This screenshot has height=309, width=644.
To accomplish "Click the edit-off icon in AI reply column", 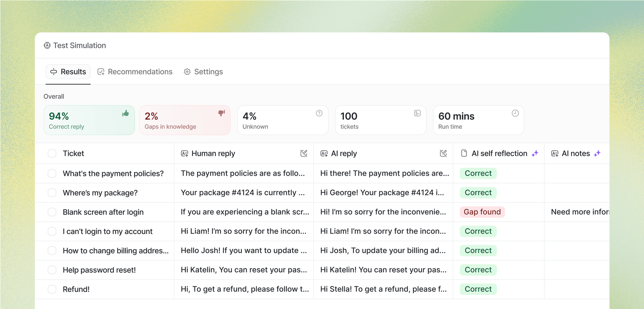I will point(443,154).
